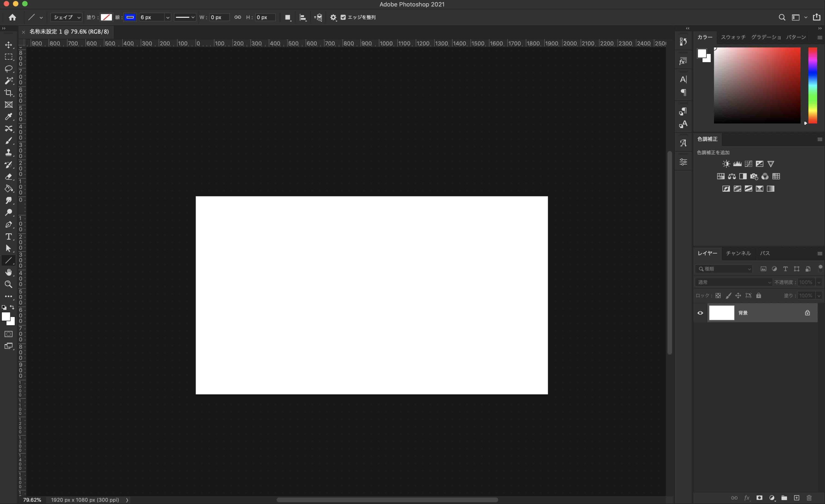The height and width of the screenshot is (504, 825).
Task: Select the Magic Wand tool
Action: [9, 81]
